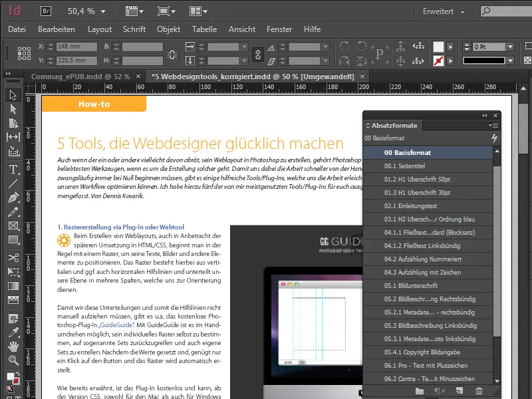Select the Page tool
532x399 pixels.
coord(13,123)
